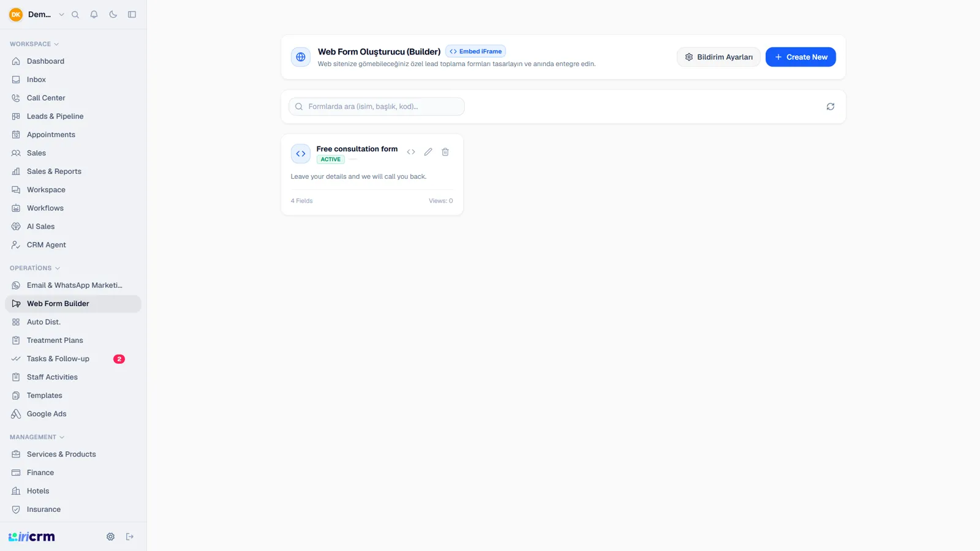
Task: Open Templates page
Action: click(73, 395)
